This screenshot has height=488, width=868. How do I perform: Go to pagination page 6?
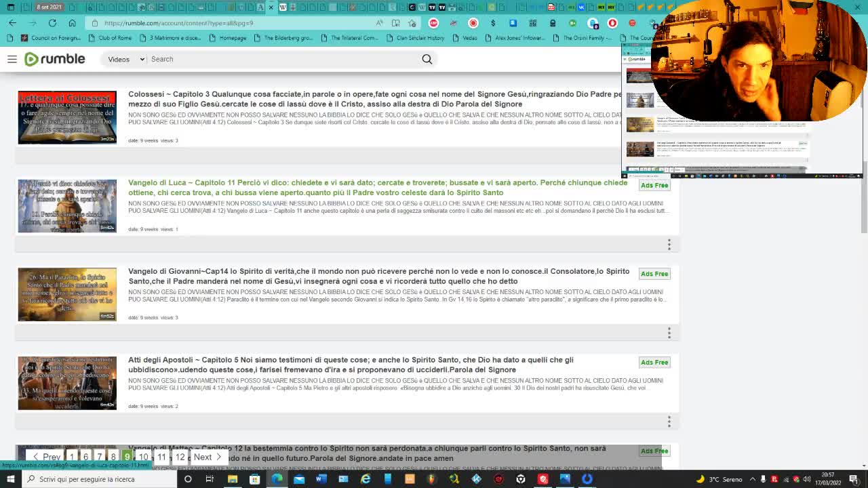point(85,457)
